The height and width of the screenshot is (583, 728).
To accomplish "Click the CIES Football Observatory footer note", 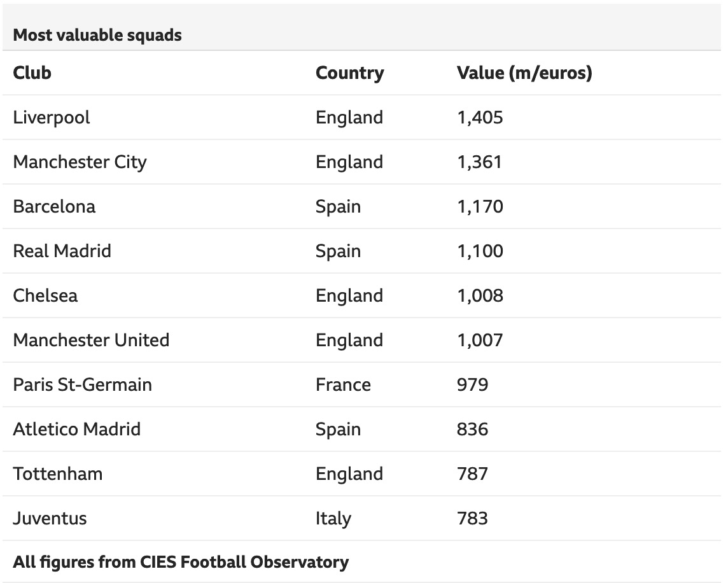I will click(x=181, y=562).
